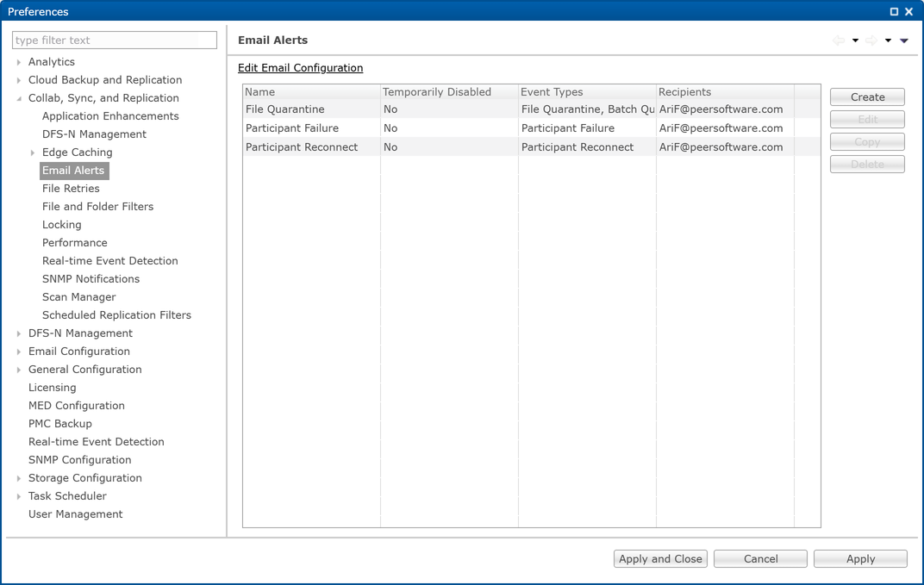Open File and Folder Filters page
Viewport: 924px width, 585px height.
(97, 207)
